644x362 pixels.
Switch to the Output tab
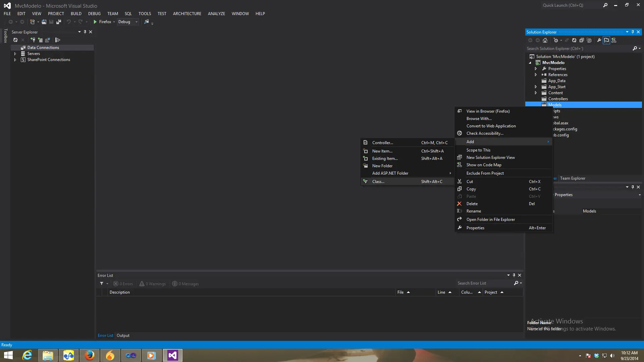(x=123, y=336)
